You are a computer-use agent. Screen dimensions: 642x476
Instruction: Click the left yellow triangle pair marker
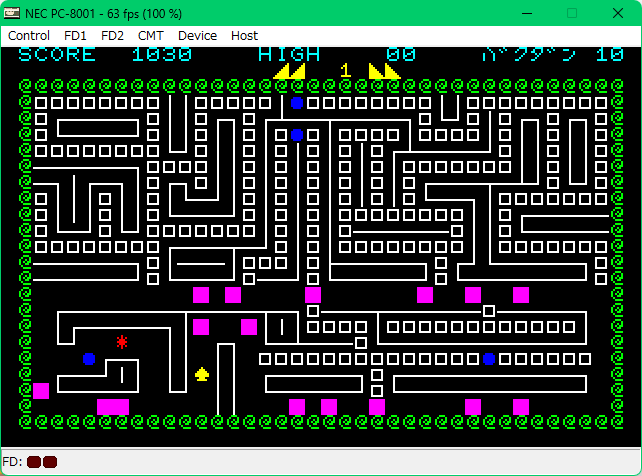click(x=289, y=71)
